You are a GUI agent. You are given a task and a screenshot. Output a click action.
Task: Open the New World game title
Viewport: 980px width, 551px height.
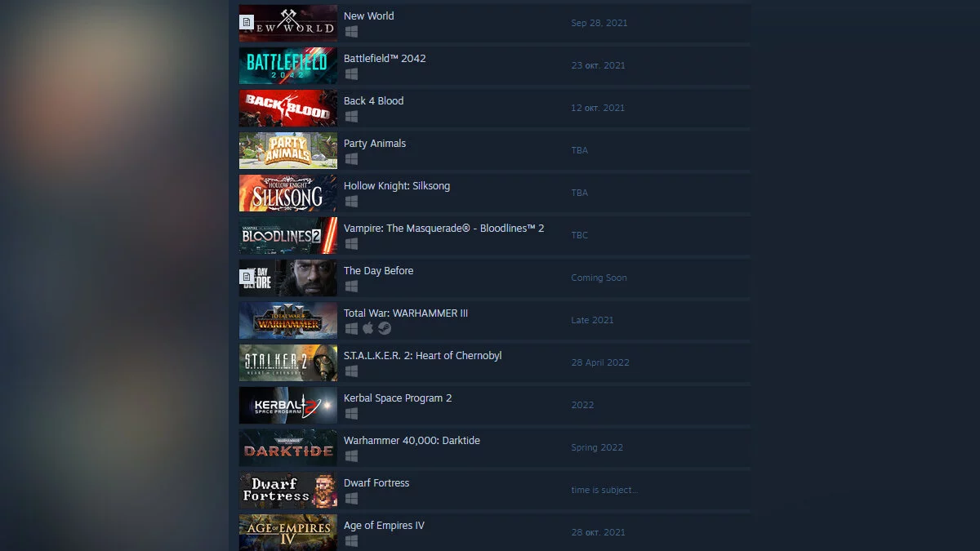[x=368, y=16]
